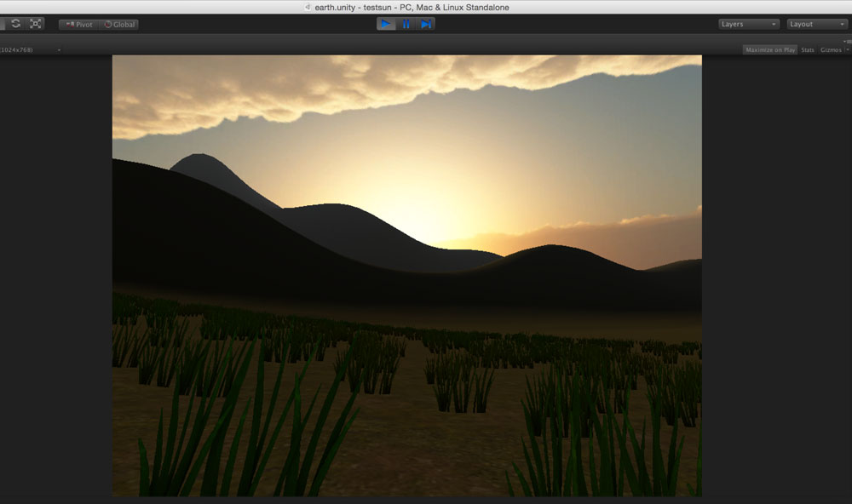
Task: Click the tallest mountain peak in the scene
Action: click(199, 157)
